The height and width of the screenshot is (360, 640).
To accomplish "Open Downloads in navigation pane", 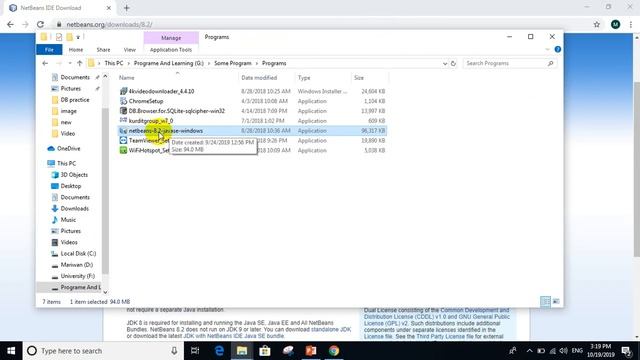I will (75, 209).
